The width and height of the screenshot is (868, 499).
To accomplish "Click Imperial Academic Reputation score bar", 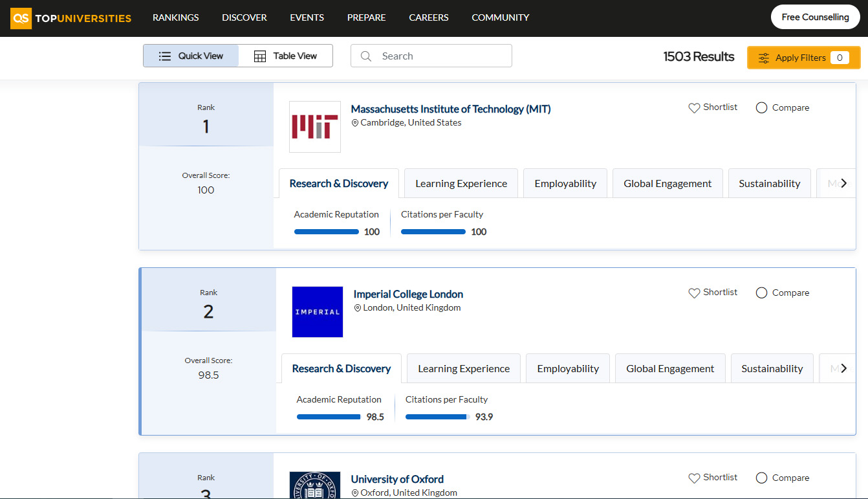I will 329,417.
